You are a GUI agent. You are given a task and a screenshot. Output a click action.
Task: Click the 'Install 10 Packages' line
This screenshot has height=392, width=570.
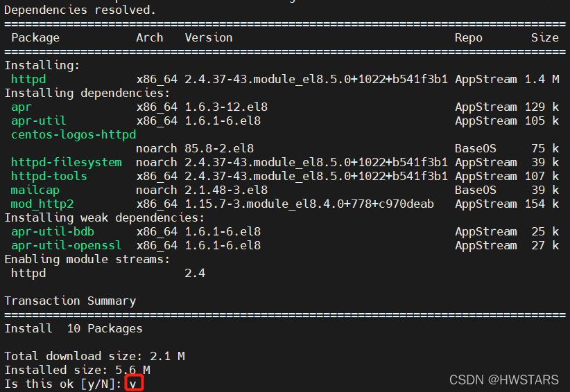(74, 328)
